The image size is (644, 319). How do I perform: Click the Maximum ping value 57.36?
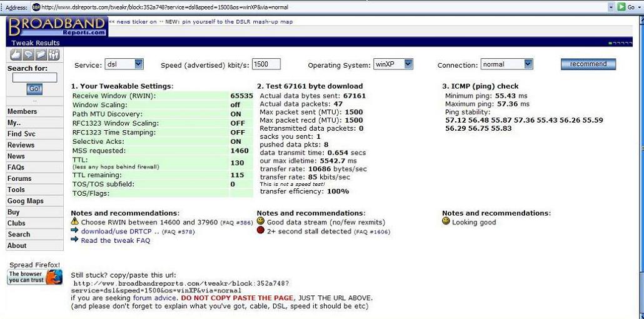coord(507,104)
